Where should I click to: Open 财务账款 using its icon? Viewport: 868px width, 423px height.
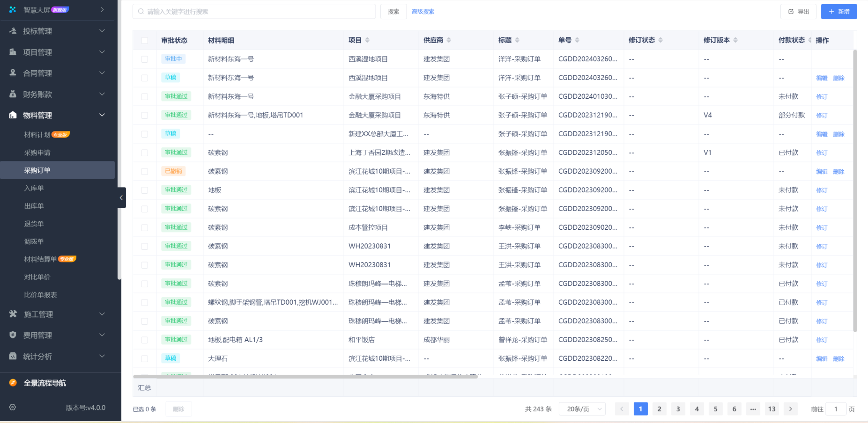pyautogui.click(x=13, y=94)
